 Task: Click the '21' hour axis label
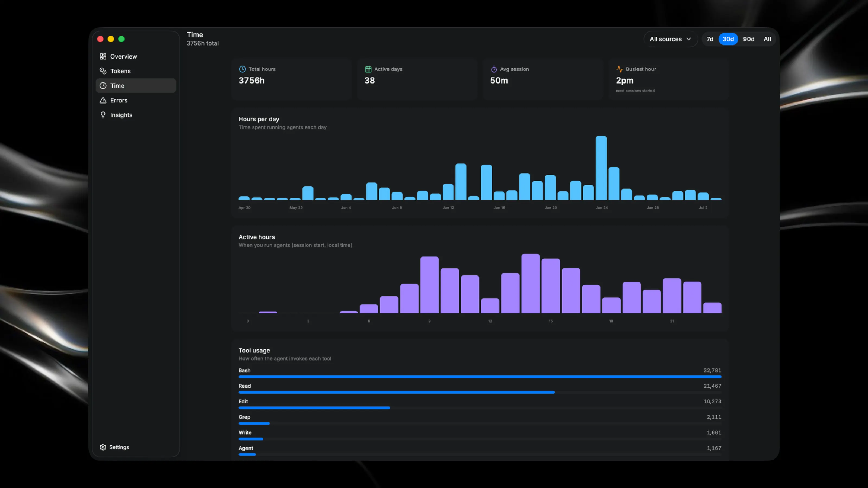[x=672, y=321]
